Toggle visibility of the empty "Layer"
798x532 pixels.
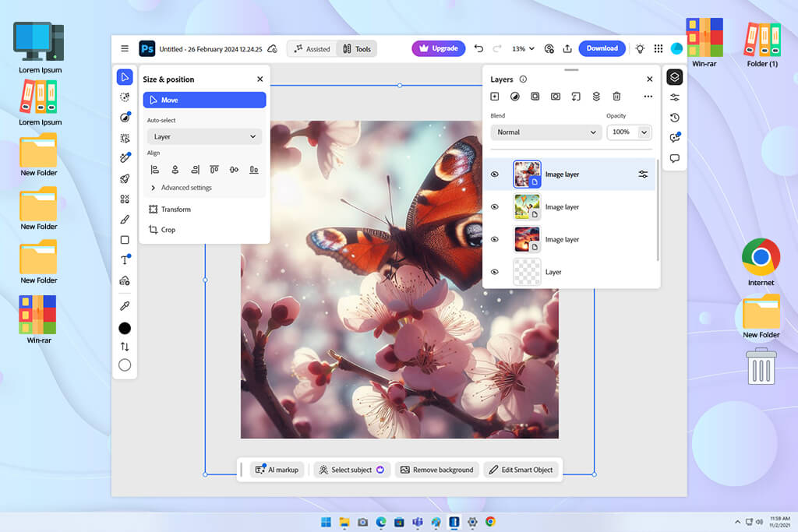(495, 272)
